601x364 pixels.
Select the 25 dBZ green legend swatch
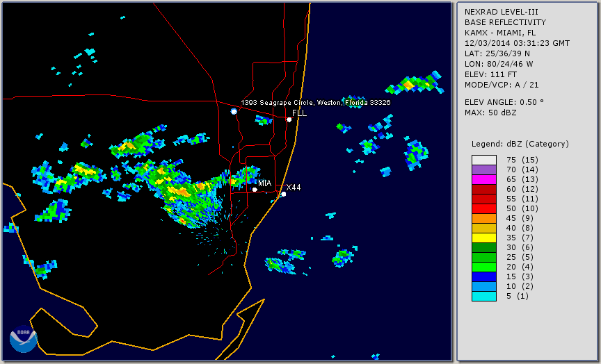coord(484,257)
